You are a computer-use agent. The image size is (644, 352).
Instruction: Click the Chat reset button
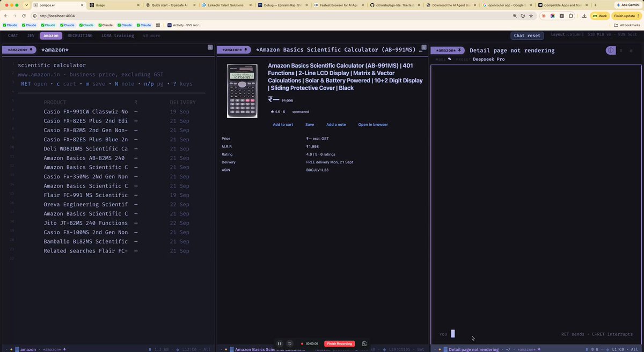tap(527, 35)
